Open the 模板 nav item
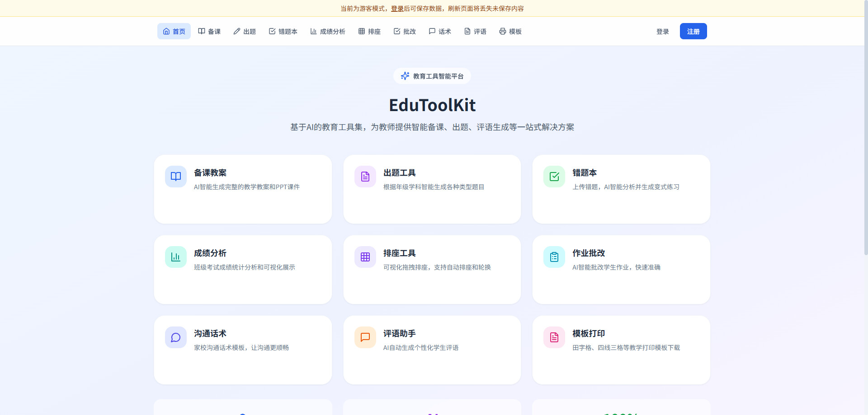Viewport: 868px width, 415px height. (x=510, y=31)
